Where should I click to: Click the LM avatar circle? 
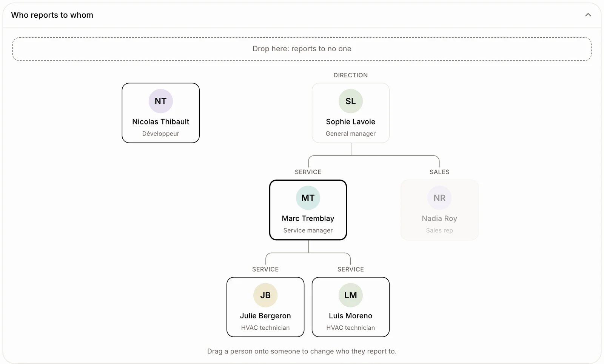(x=350, y=295)
